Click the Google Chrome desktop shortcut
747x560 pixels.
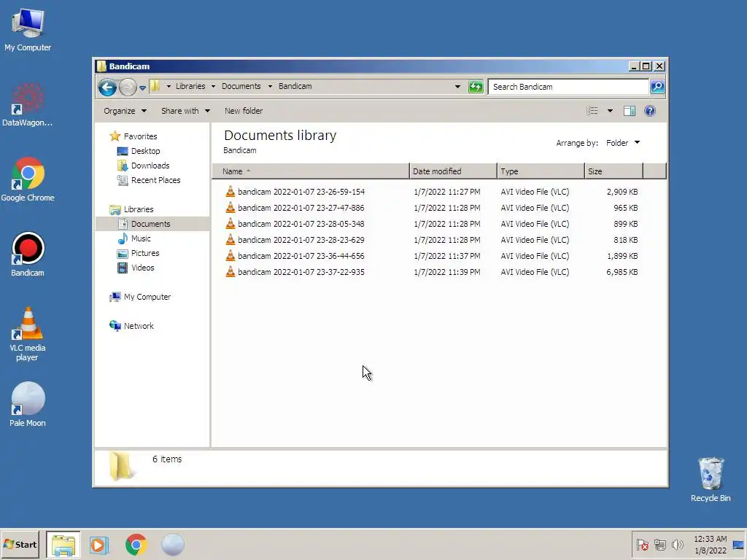tap(28, 179)
